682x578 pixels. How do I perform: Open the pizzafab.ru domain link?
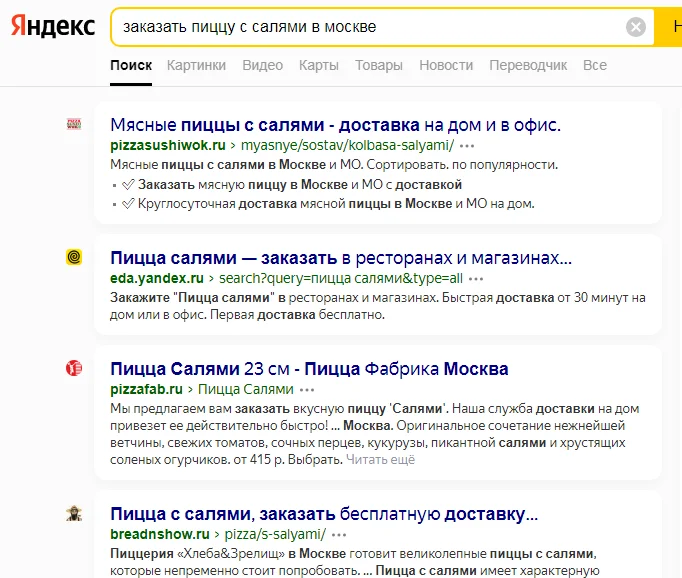tap(147, 389)
